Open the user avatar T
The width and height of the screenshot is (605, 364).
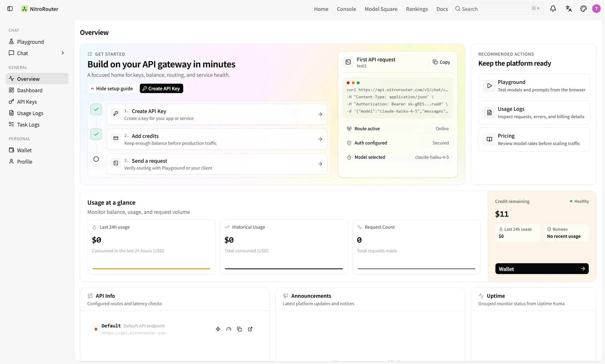click(596, 9)
